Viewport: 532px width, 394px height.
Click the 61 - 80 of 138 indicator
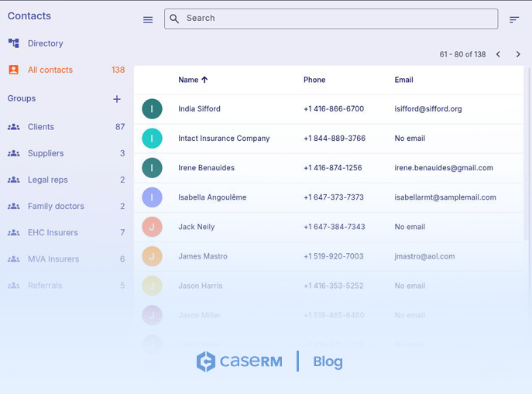(x=462, y=54)
